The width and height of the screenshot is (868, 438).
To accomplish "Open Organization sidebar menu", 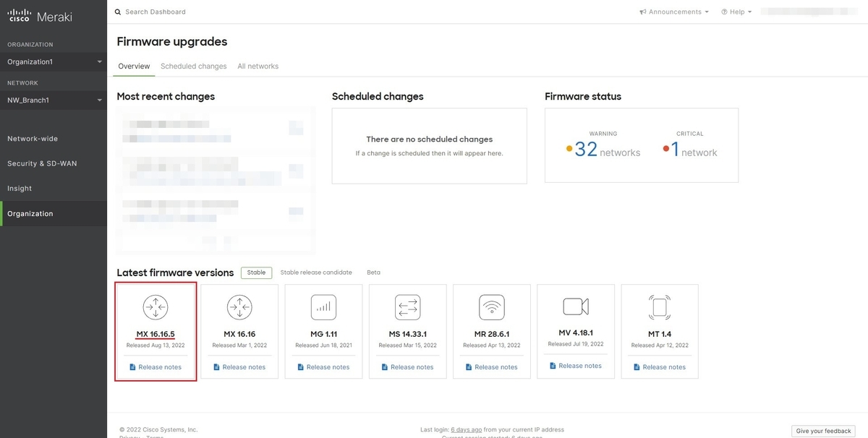I will click(54, 213).
